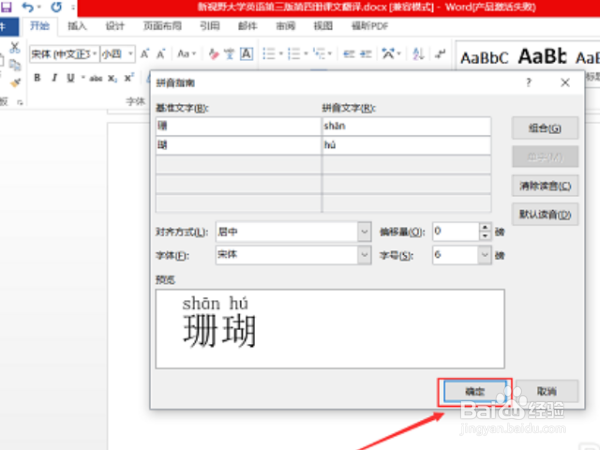Apply numbered list formatting
Screen dimensions: 600x450
[x=294, y=54]
